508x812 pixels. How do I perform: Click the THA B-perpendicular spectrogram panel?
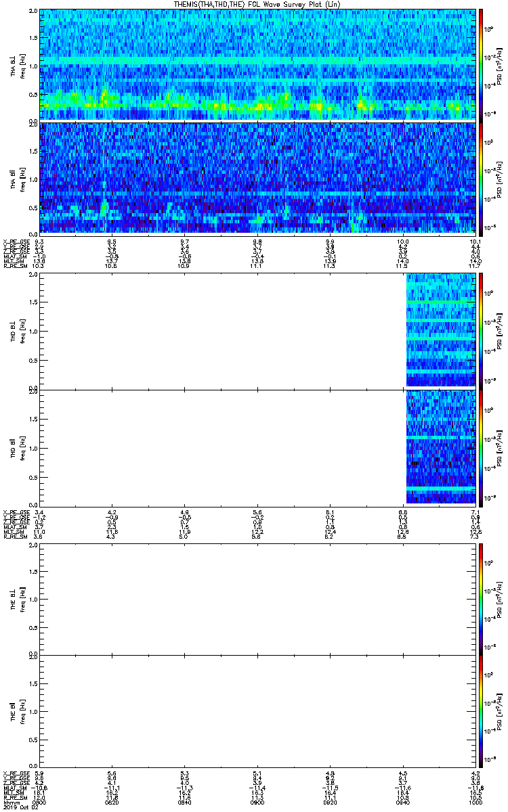pos(257,65)
